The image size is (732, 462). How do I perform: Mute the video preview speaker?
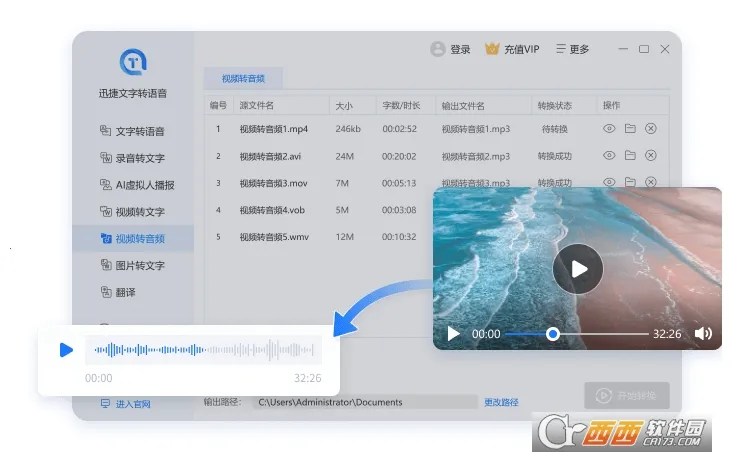(x=703, y=333)
